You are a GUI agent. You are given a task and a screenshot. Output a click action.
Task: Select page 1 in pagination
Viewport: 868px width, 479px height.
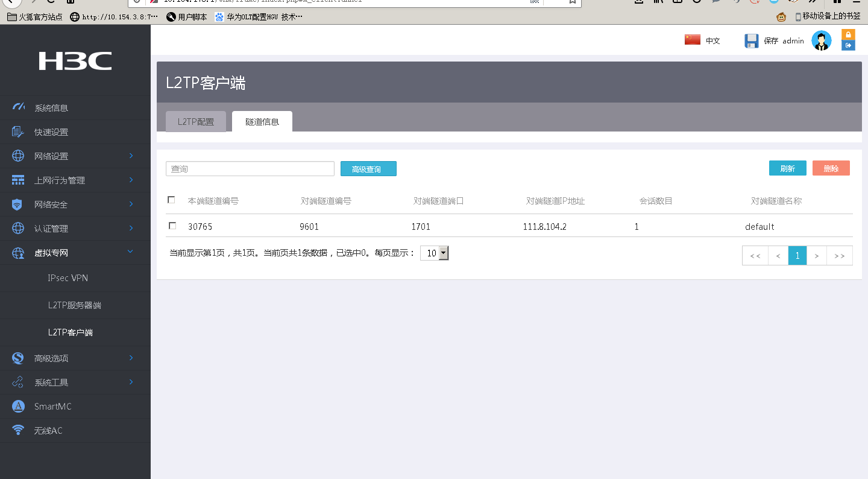pos(797,256)
